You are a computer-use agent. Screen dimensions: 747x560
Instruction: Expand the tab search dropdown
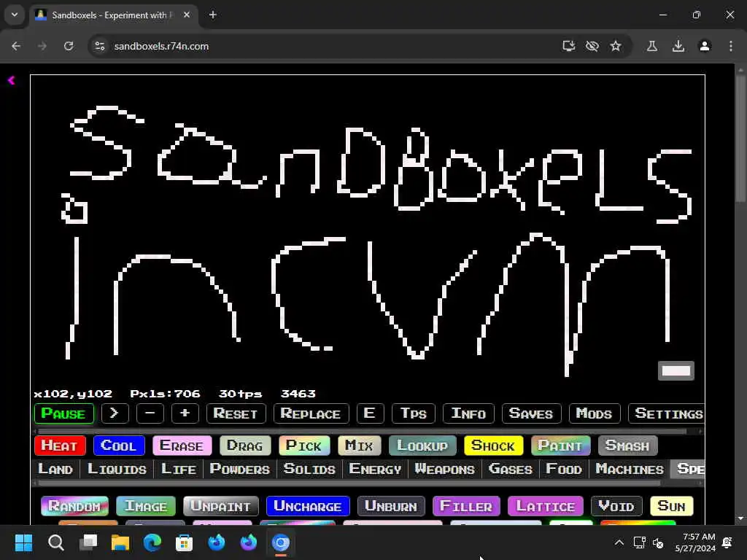coord(15,15)
